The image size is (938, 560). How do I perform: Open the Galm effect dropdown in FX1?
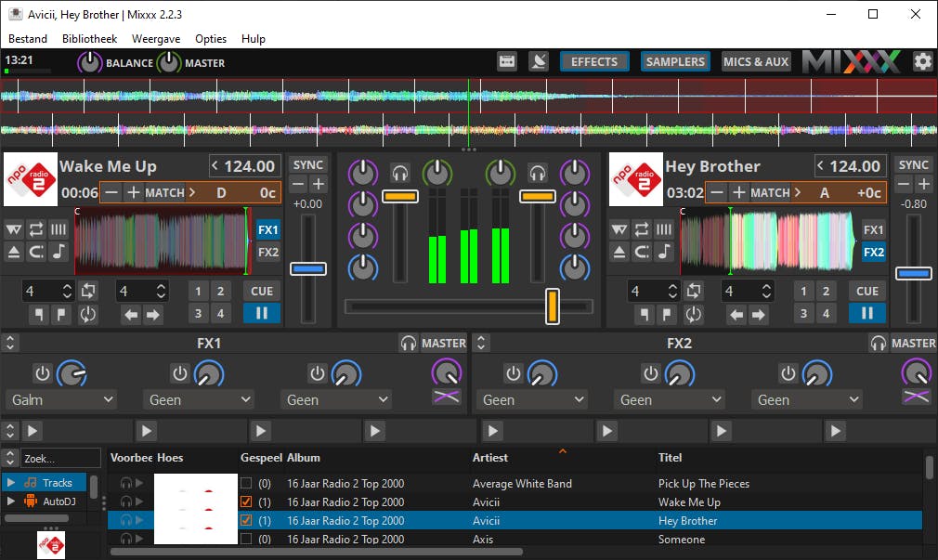[x=60, y=399]
